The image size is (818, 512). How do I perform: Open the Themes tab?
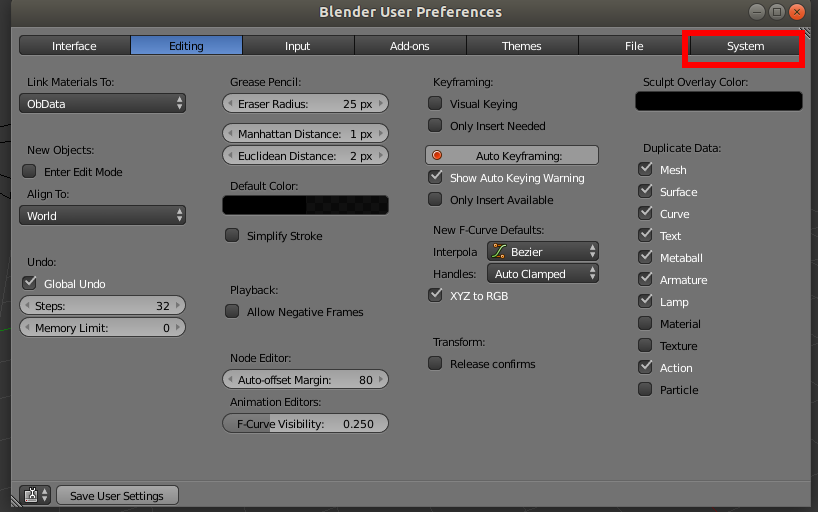tap(522, 45)
